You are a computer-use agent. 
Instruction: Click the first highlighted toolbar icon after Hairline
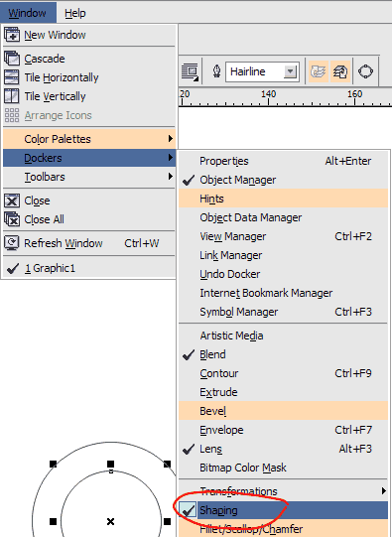(x=318, y=71)
